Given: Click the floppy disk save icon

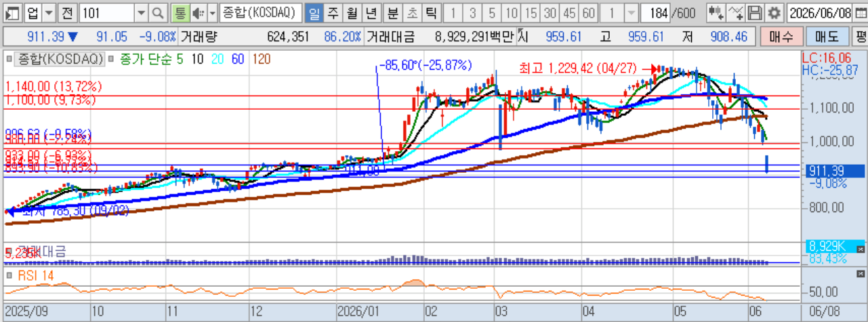Looking at the screenshot, I should (x=755, y=13).
